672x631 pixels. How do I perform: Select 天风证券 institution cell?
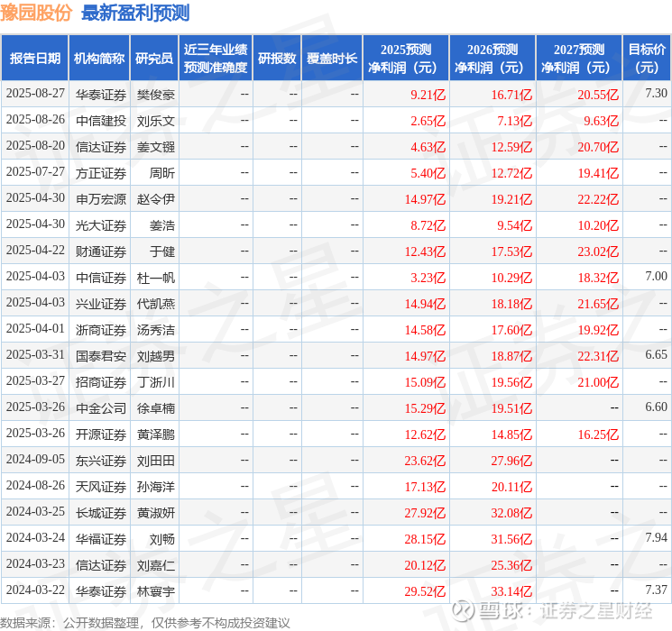click(101, 487)
